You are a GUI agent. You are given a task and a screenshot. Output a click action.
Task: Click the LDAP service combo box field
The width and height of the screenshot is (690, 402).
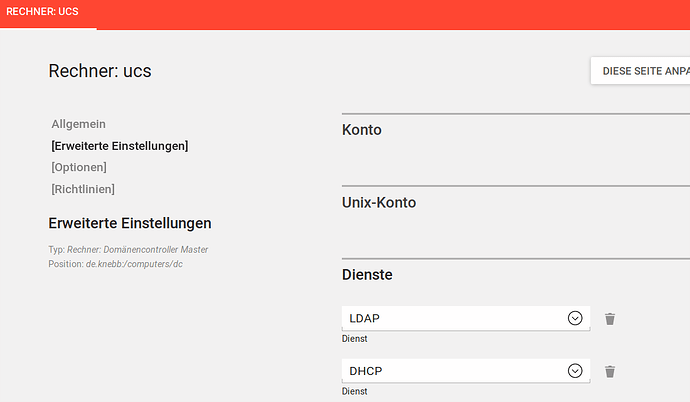point(466,318)
